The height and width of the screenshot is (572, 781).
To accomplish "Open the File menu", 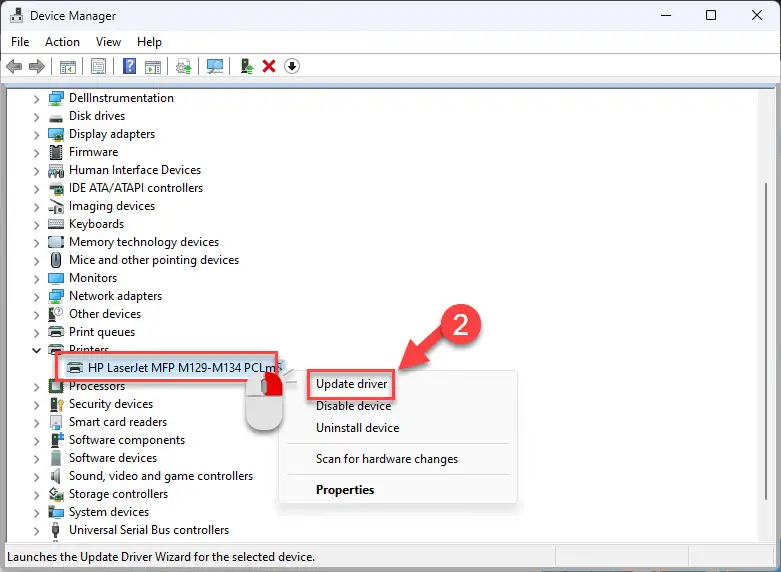I will tap(20, 42).
